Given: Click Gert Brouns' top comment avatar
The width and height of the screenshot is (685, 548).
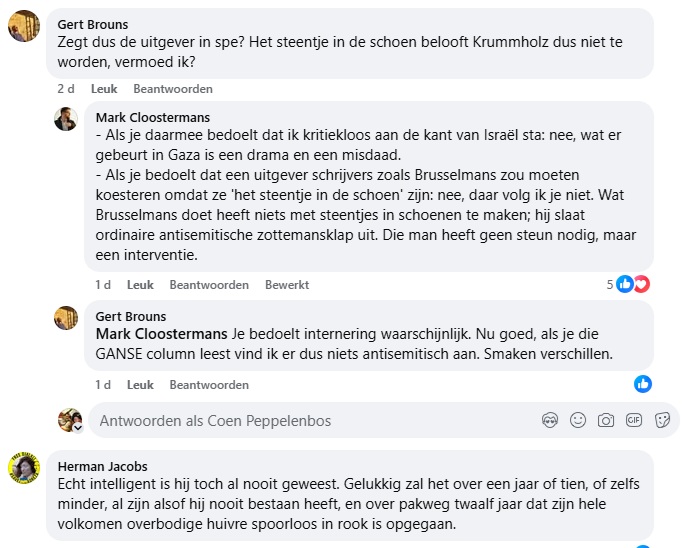Looking at the screenshot, I should pos(23,26).
